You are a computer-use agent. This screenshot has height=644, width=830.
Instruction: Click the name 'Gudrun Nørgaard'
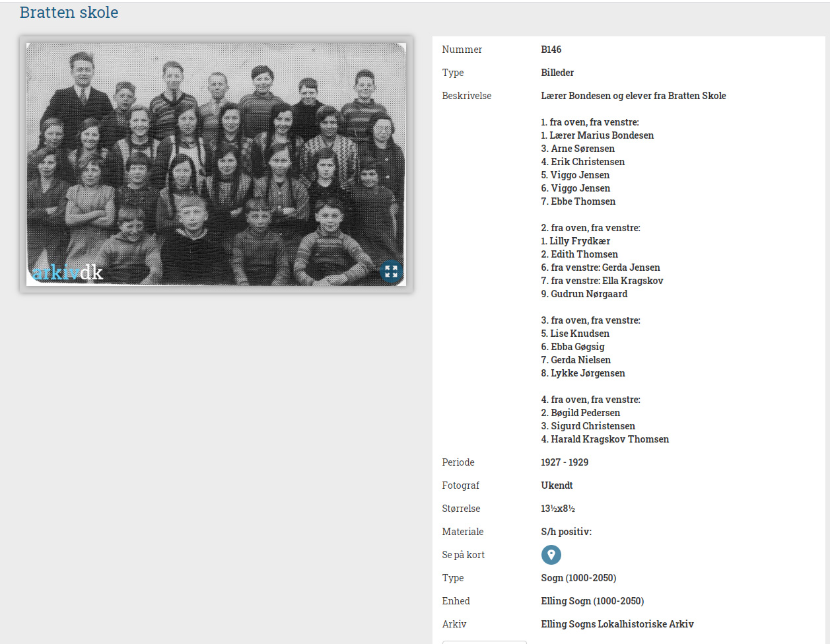tap(589, 294)
